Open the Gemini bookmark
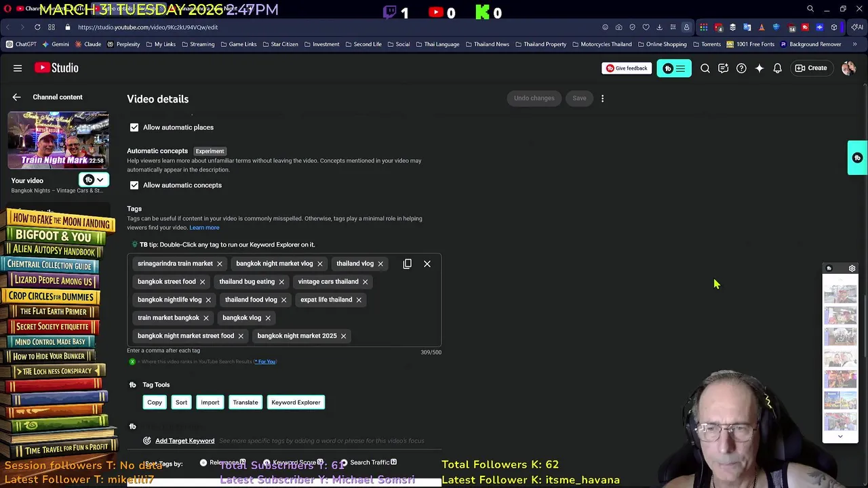Image resolution: width=868 pixels, height=488 pixels. click(55, 44)
